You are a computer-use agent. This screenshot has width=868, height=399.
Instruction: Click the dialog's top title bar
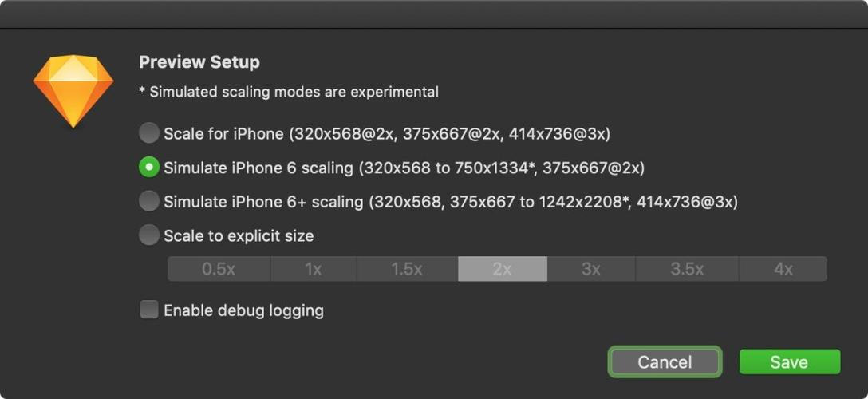point(434,14)
